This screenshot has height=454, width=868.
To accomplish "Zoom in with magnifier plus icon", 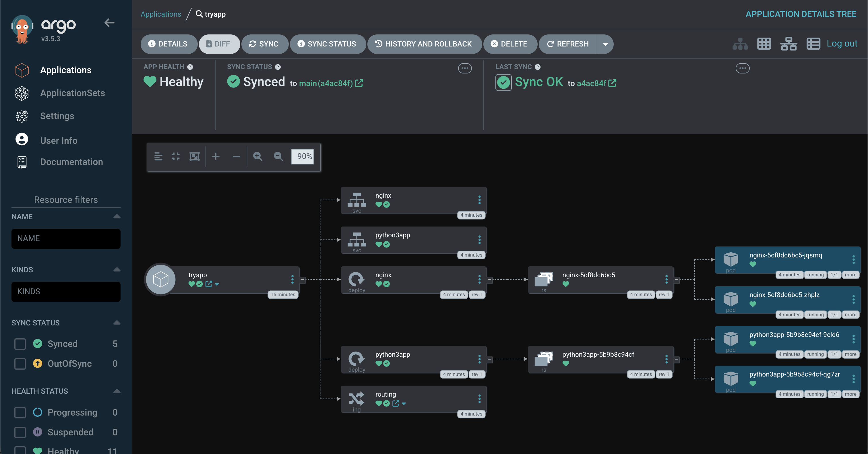I will [x=258, y=156].
